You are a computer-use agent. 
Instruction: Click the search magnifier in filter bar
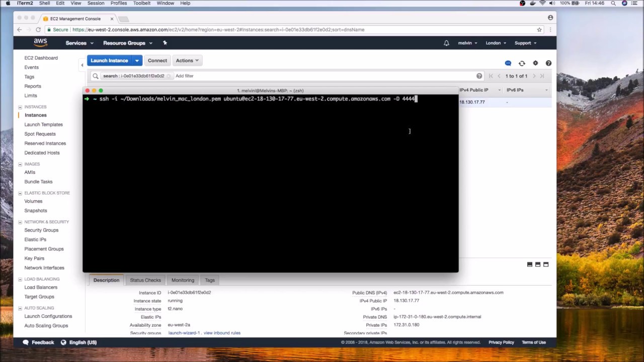point(95,76)
